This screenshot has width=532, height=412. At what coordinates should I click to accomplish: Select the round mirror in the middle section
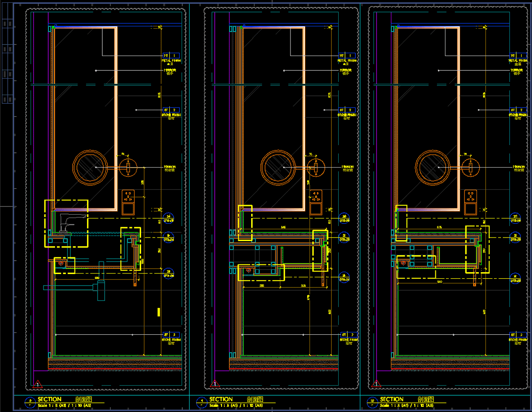tap(278, 167)
